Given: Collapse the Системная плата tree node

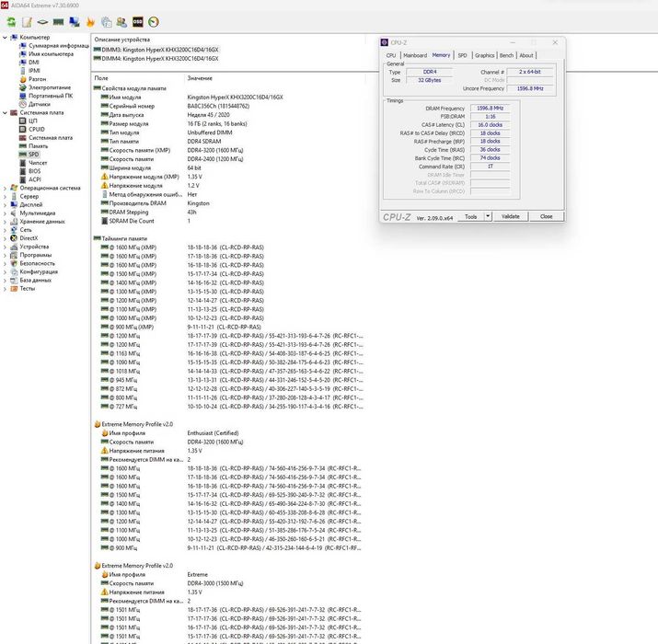Looking at the screenshot, I should click(5, 112).
